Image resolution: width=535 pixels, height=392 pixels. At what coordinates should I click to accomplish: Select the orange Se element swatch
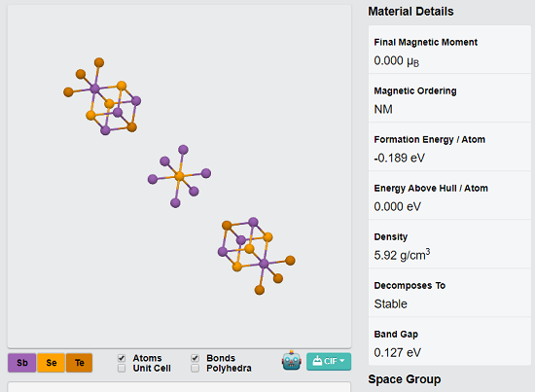[x=52, y=362]
